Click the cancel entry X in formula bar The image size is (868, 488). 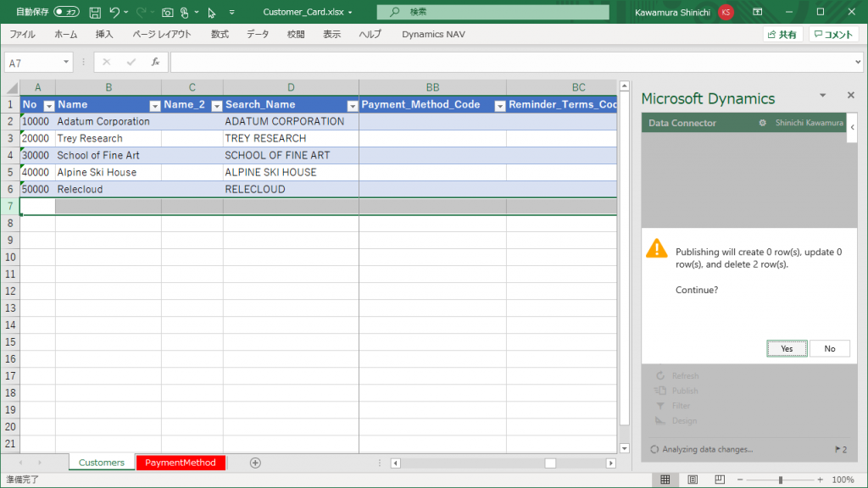pyautogui.click(x=106, y=63)
